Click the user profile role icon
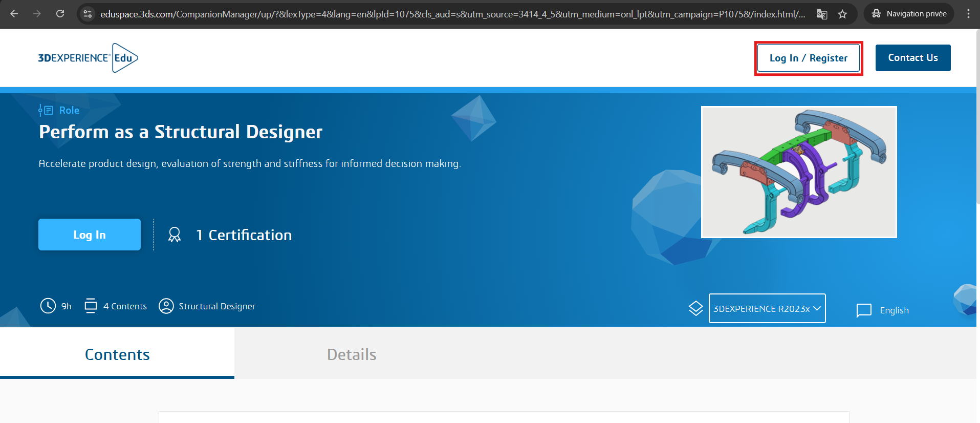The image size is (980, 423). click(166, 306)
